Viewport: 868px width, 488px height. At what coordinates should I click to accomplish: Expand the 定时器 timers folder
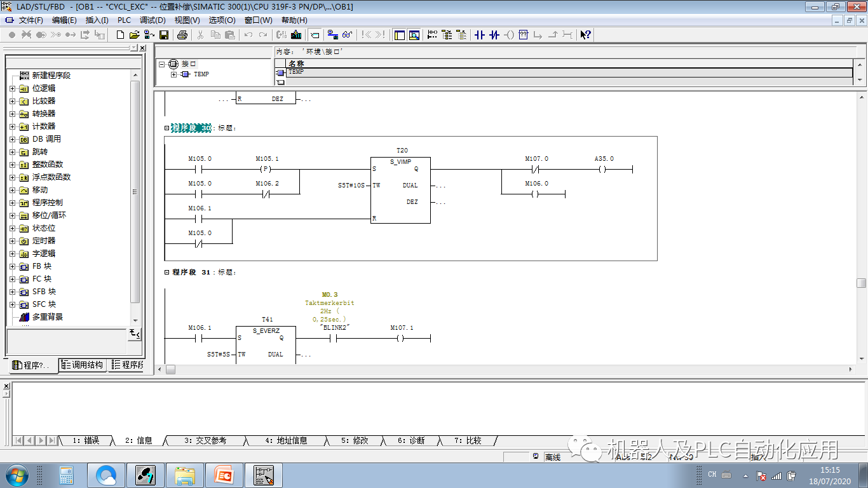coord(12,241)
